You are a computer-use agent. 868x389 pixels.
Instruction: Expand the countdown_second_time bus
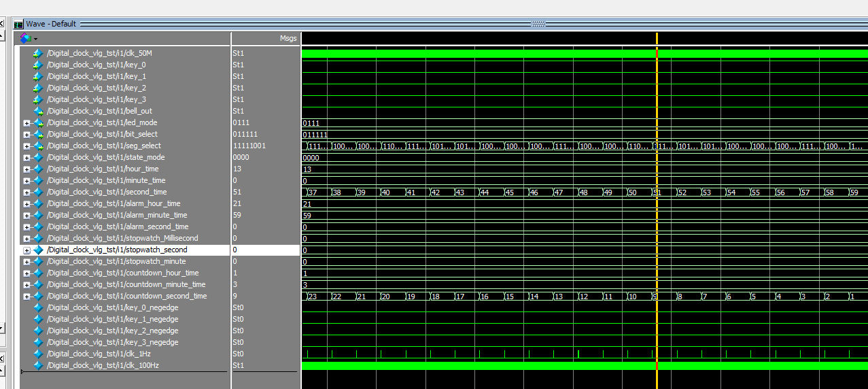coord(27,297)
